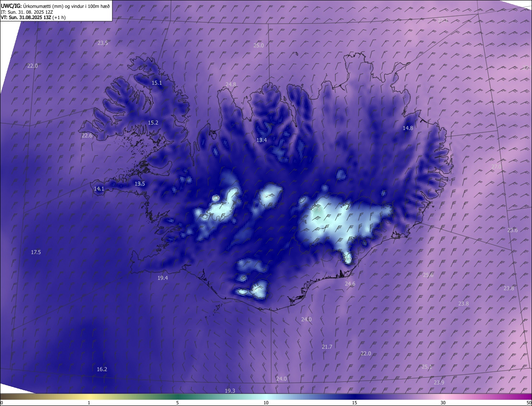Select the 13.4 value label

tap(261, 140)
